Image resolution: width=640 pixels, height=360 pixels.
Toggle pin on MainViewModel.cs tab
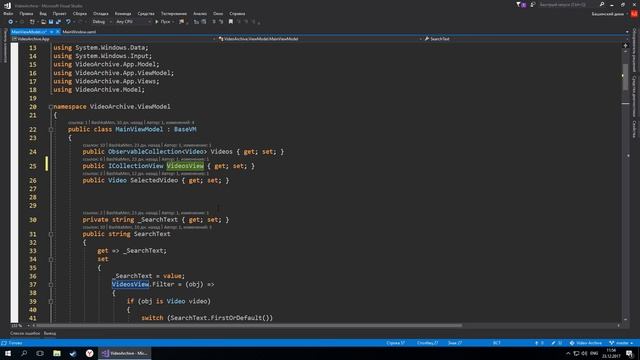click(x=51, y=31)
